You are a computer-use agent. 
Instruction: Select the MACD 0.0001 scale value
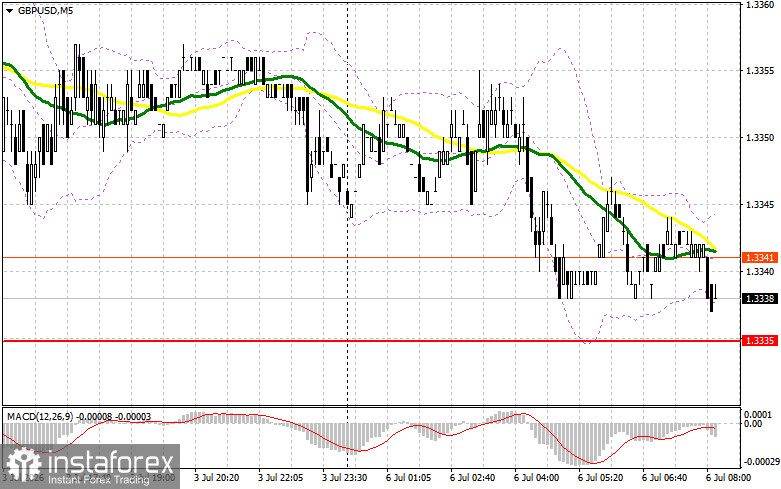[x=758, y=414]
